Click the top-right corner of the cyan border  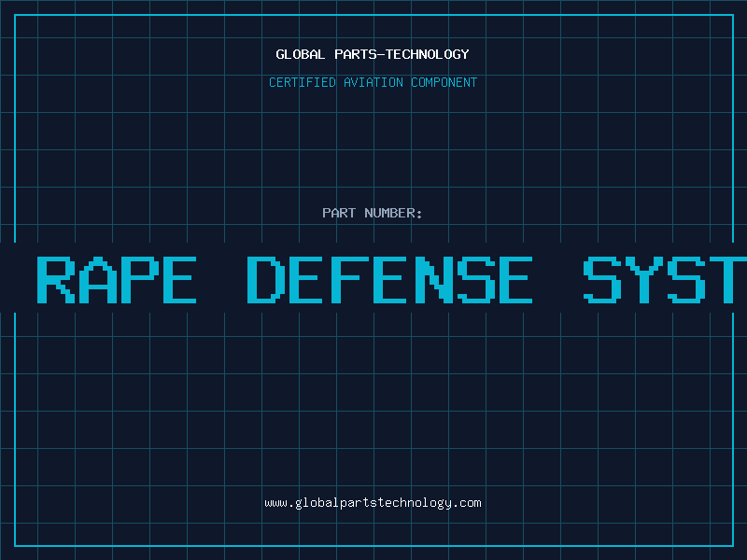(731, 15)
